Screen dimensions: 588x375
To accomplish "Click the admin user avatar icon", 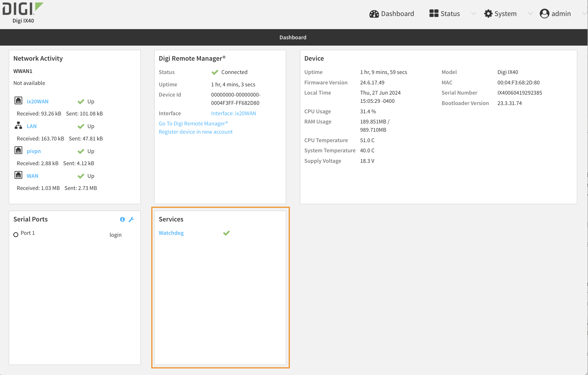I will click(544, 14).
